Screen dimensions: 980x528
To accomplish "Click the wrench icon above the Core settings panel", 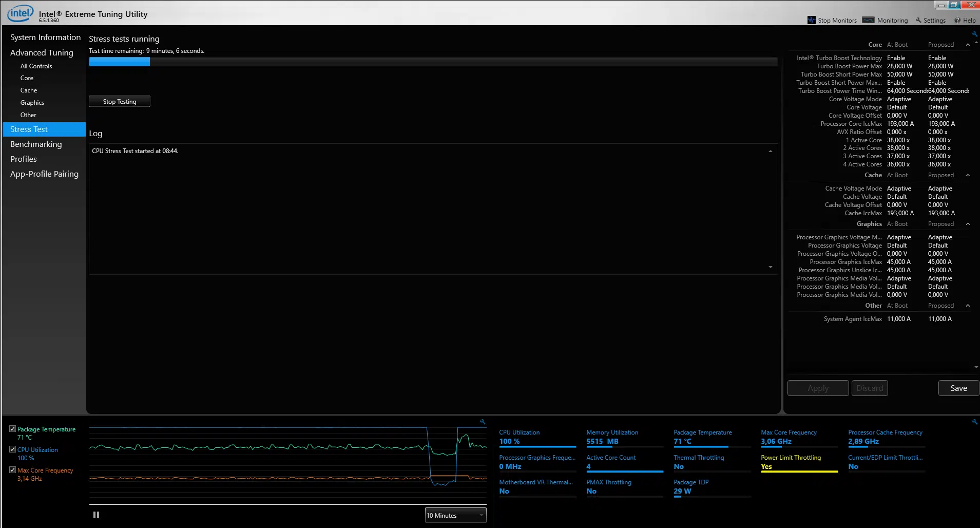I will click(x=974, y=34).
